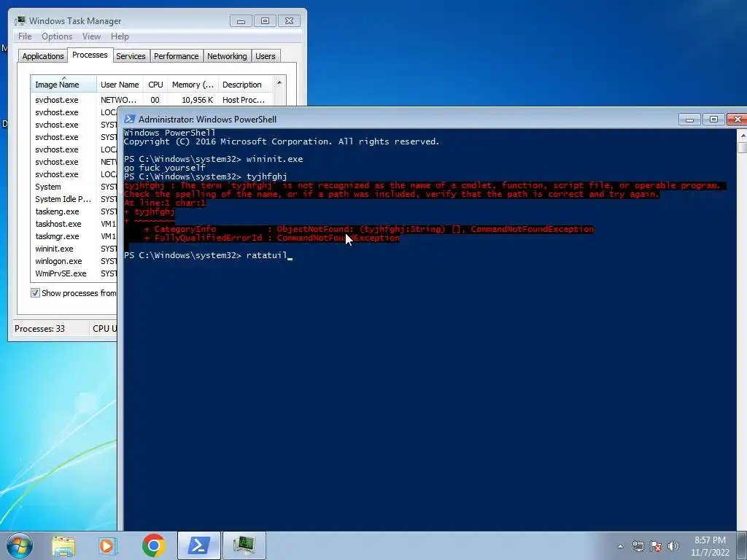747x560 pixels.
Task: Open the Windows Start menu orb
Action: coord(20,545)
